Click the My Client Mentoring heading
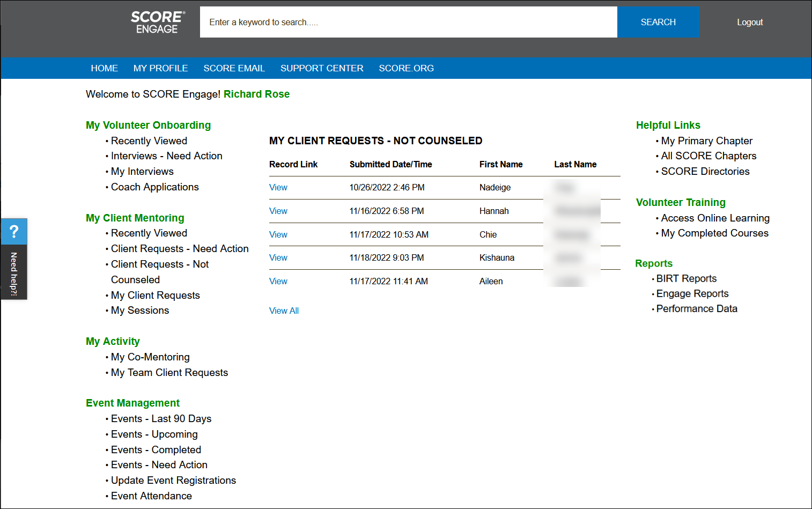The width and height of the screenshot is (812, 509). [x=135, y=218]
